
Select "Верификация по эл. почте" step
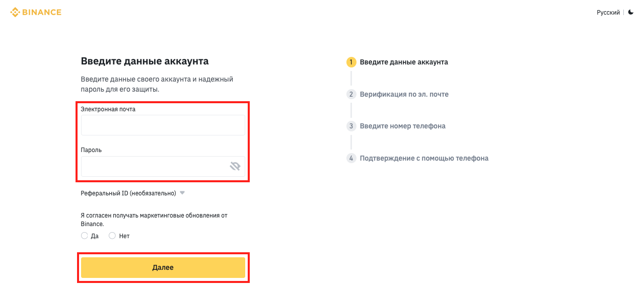404,94
